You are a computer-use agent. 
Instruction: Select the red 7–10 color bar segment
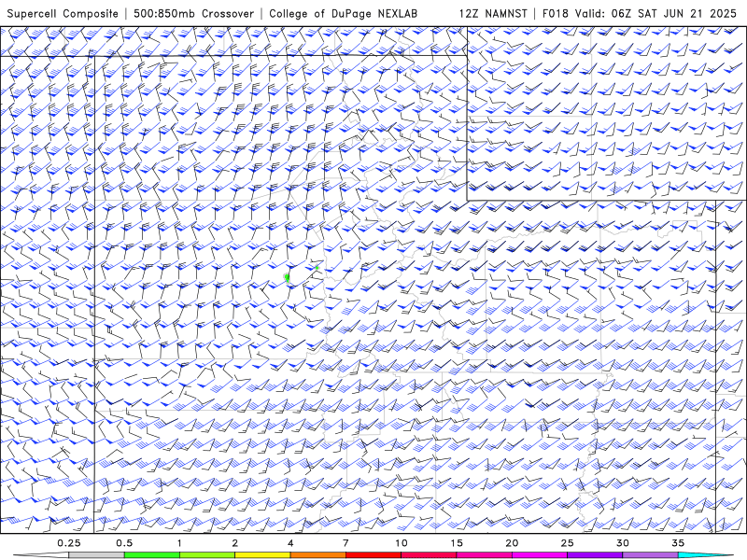373,555
